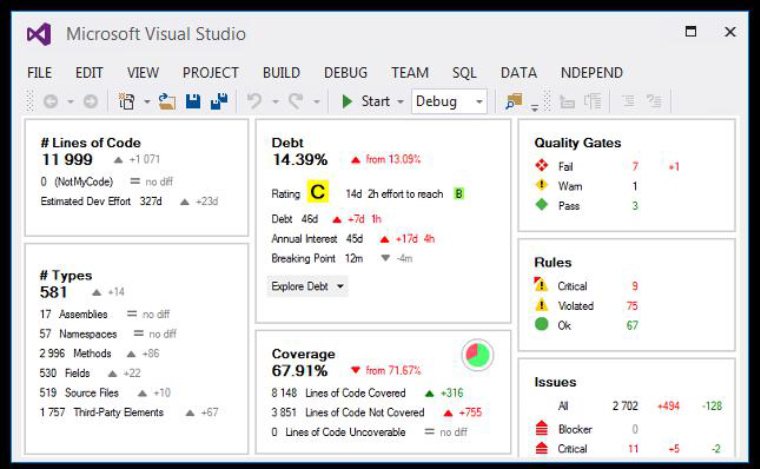Open the DEBUG menu
760x469 pixels.
pos(346,73)
